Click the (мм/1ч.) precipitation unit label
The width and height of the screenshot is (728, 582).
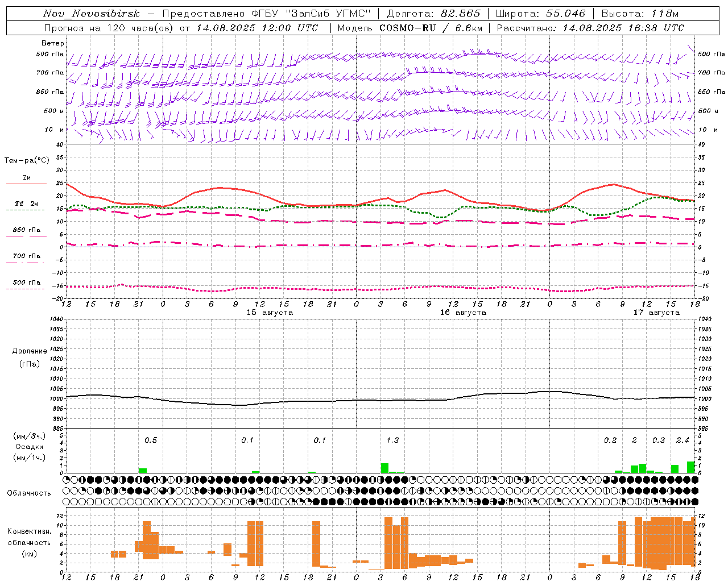pos(30,458)
